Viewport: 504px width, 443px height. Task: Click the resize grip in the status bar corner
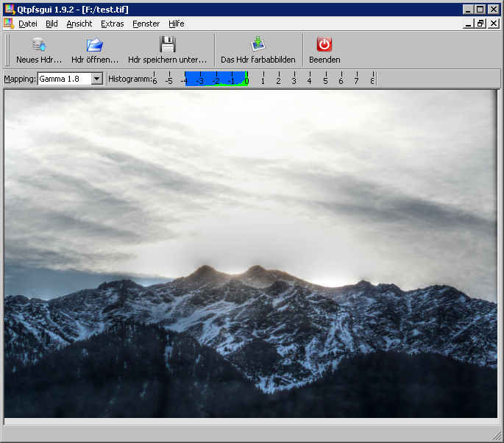497,436
